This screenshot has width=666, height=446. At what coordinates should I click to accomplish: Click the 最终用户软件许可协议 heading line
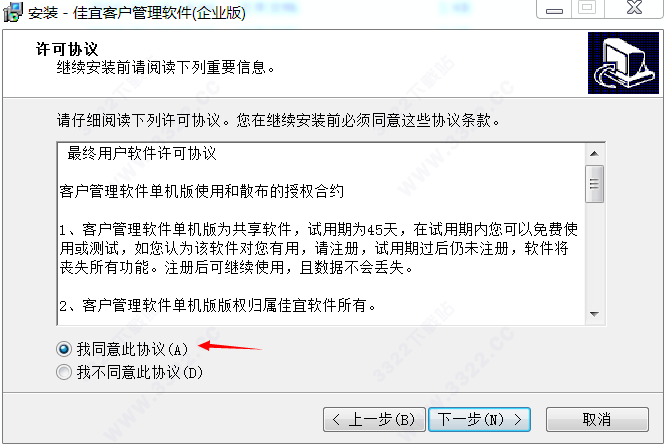point(142,153)
